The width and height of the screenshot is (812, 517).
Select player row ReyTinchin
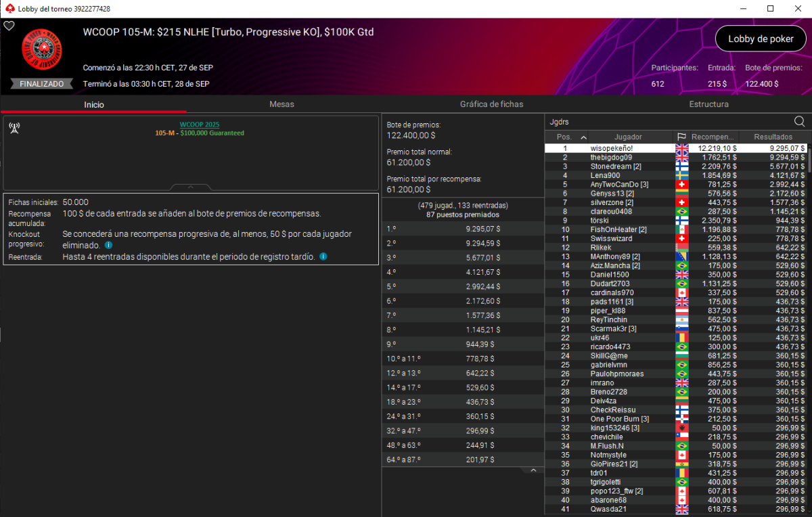pyautogui.click(x=676, y=319)
